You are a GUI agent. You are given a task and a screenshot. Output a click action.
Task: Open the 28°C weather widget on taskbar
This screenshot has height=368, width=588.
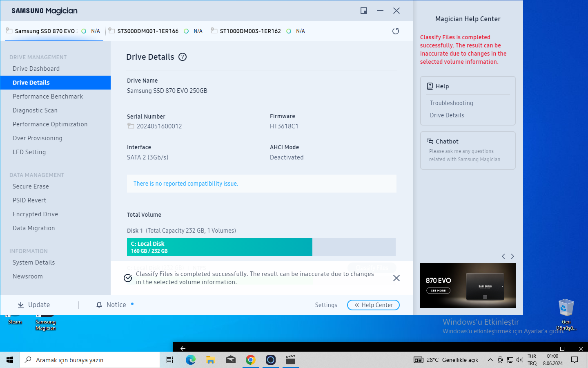[446, 360]
